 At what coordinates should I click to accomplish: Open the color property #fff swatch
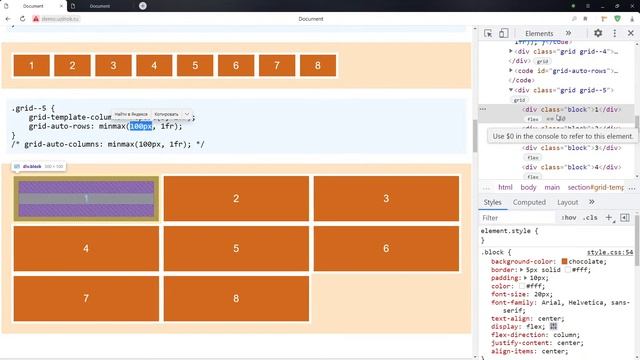(x=522, y=286)
